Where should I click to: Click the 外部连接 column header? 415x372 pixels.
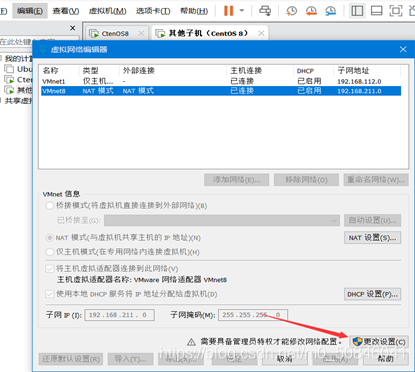[139, 71]
